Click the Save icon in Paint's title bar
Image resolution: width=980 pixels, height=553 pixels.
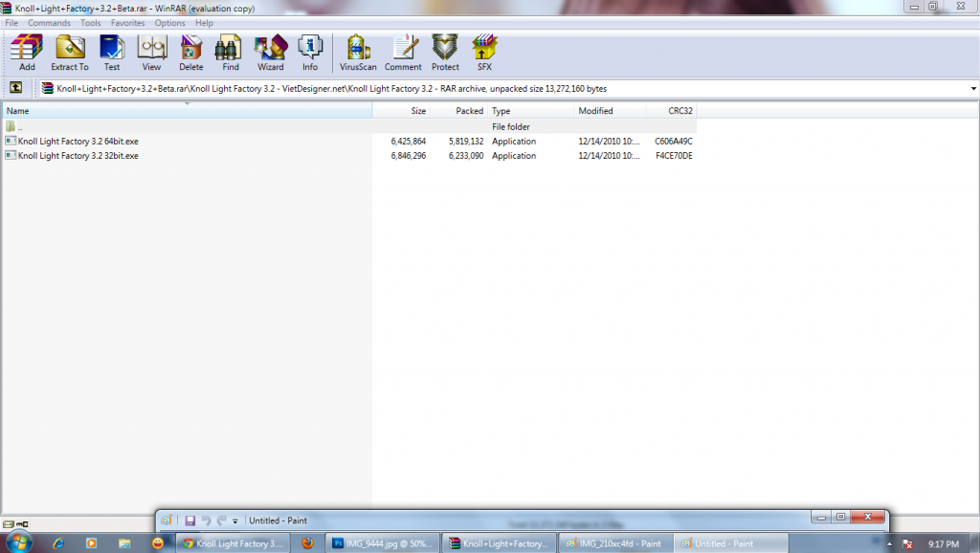[190, 520]
